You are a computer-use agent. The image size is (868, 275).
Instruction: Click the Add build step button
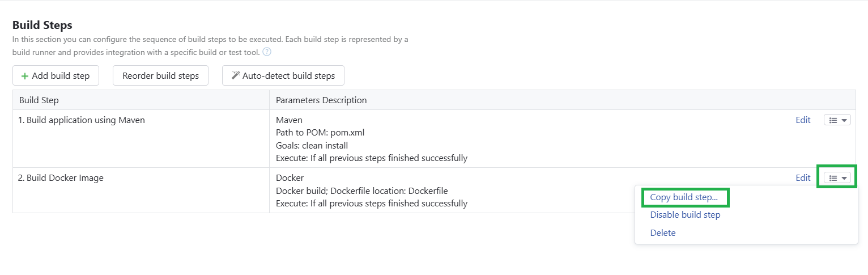point(56,75)
